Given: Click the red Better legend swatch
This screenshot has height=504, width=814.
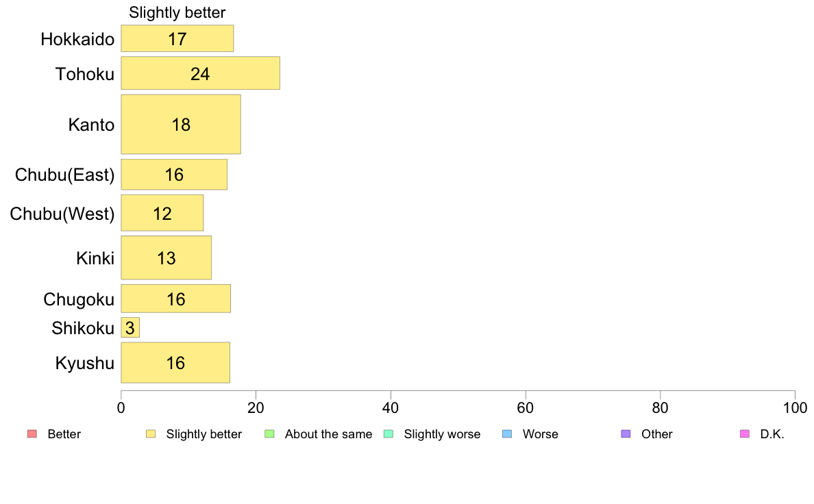Looking at the screenshot, I should tap(32, 434).
